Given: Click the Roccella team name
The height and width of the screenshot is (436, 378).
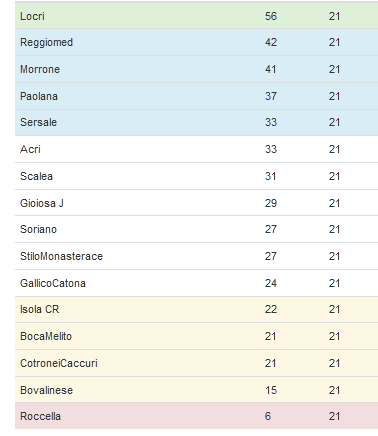Looking at the screenshot, I should click(40, 416).
